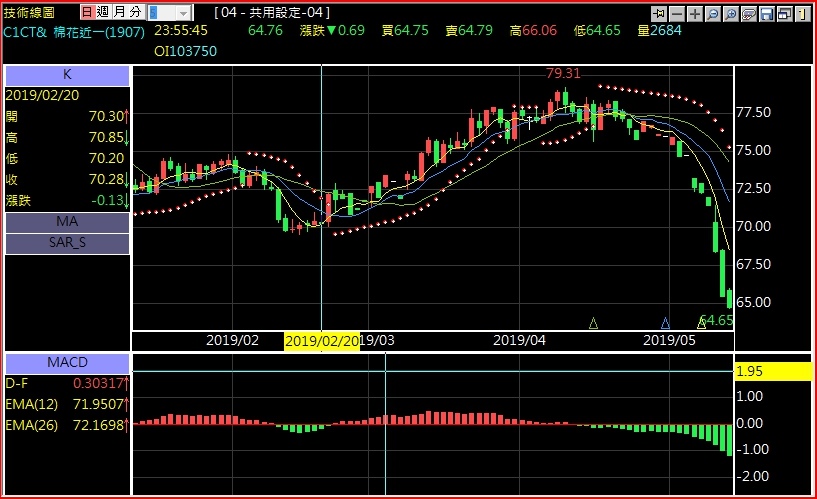Click the 79.31 high price label
Image resolution: width=817 pixels, height=499 pixels.
tap(563, 73)
